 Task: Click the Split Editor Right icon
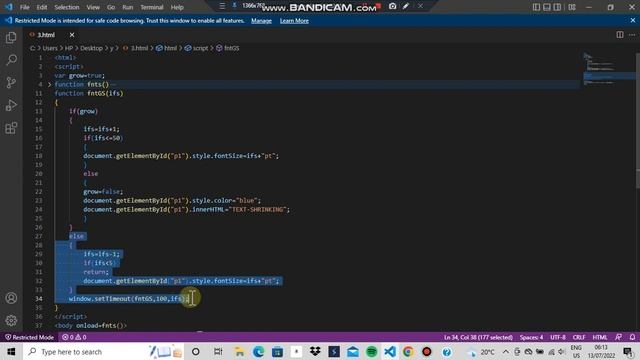pos(620,35)
